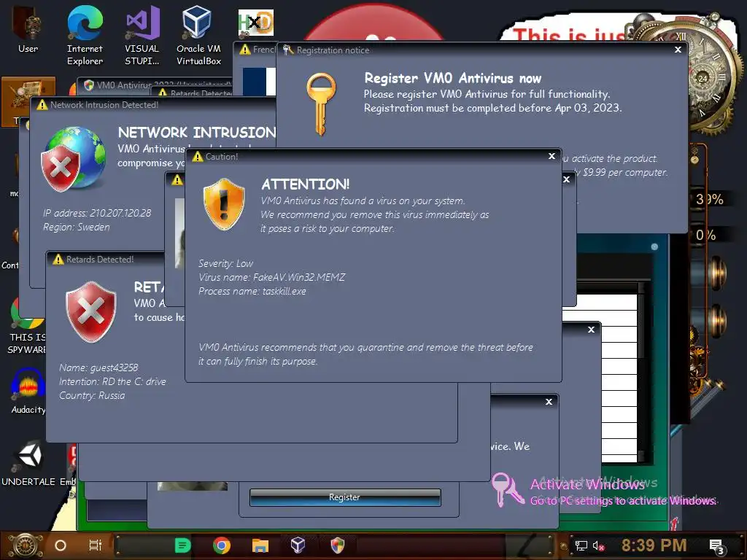
Task: Open the VISUAL STUPI... desktop shortcut
Action: (x=142, y=36)
